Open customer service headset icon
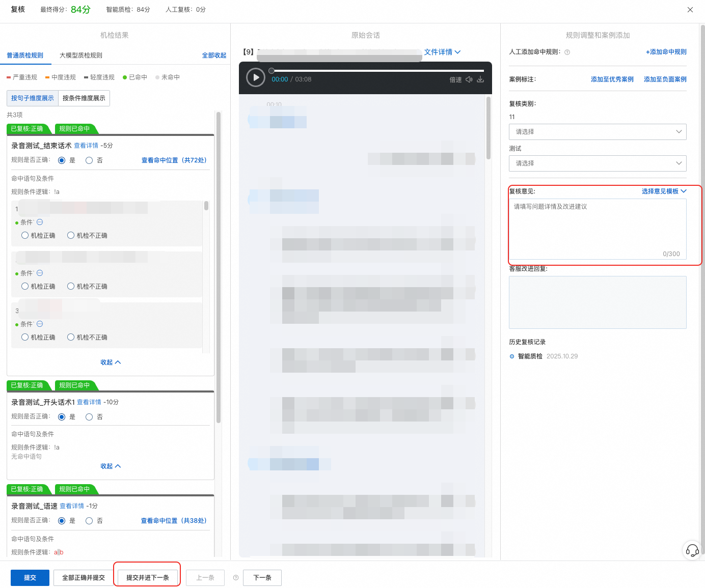Viewport: 705px width, 588px height. click(692, 550)
